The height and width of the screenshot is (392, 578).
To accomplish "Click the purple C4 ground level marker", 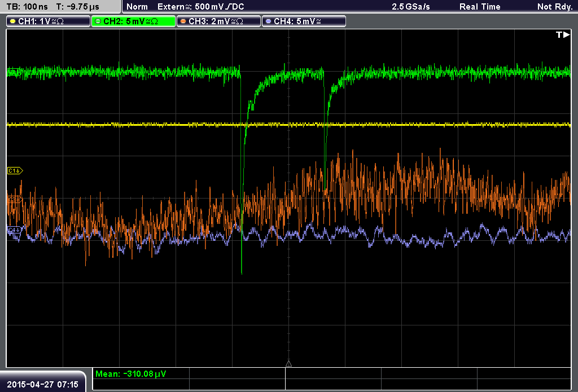I will pos(15,230).
